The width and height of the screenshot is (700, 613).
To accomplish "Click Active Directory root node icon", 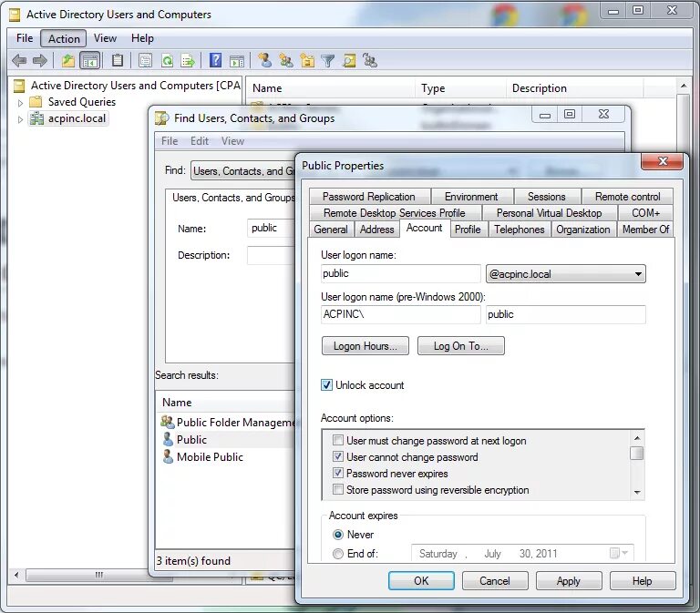I will [19, 86].
